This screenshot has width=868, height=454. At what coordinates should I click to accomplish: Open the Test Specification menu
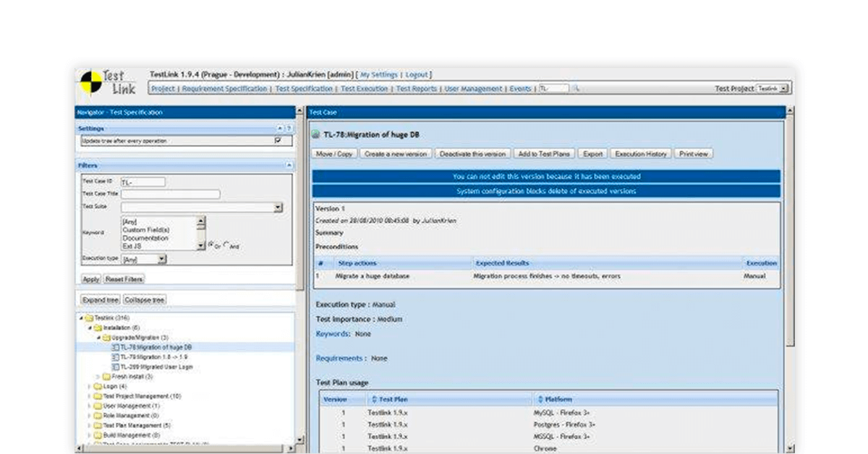click(304, 88)
